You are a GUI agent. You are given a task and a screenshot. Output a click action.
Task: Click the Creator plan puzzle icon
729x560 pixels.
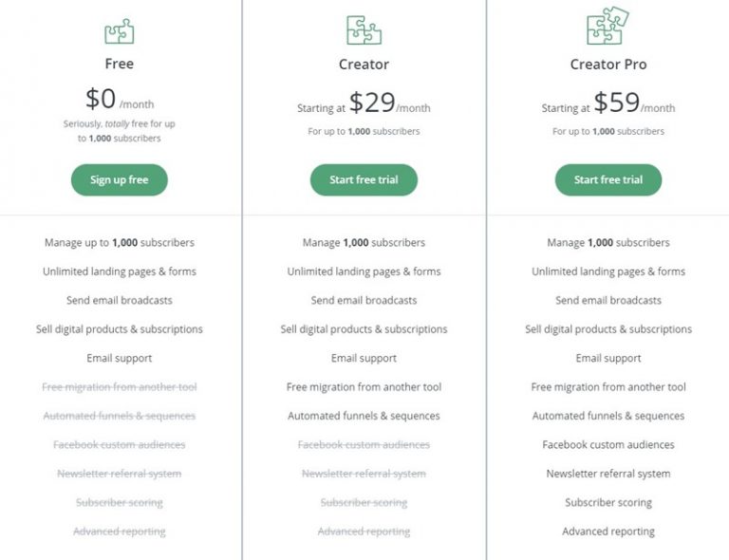(x=364, y=30)
